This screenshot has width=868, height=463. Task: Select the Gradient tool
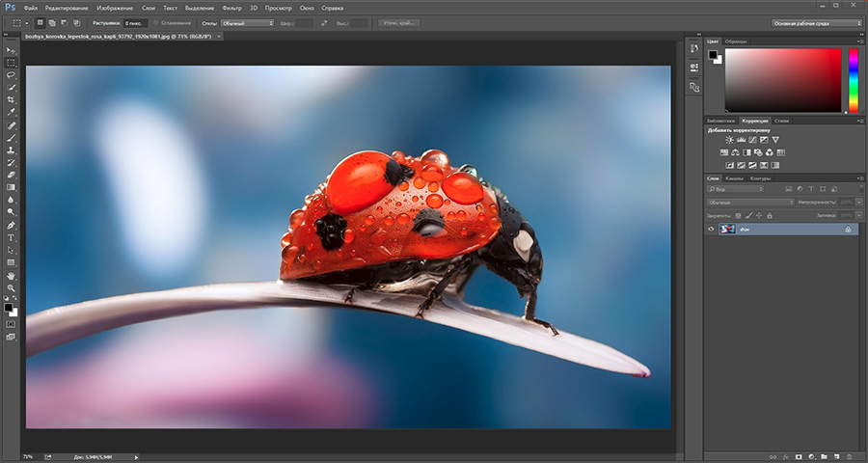tap(11, 187)
